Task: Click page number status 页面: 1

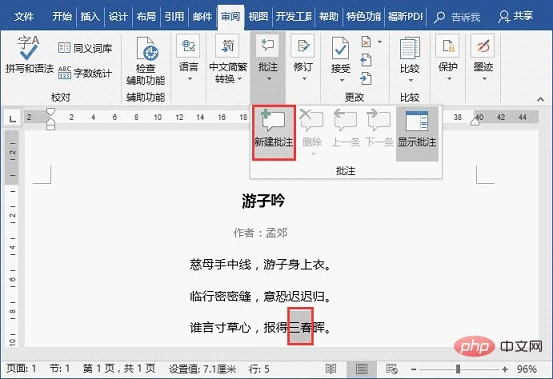Action: coord(22,369)
